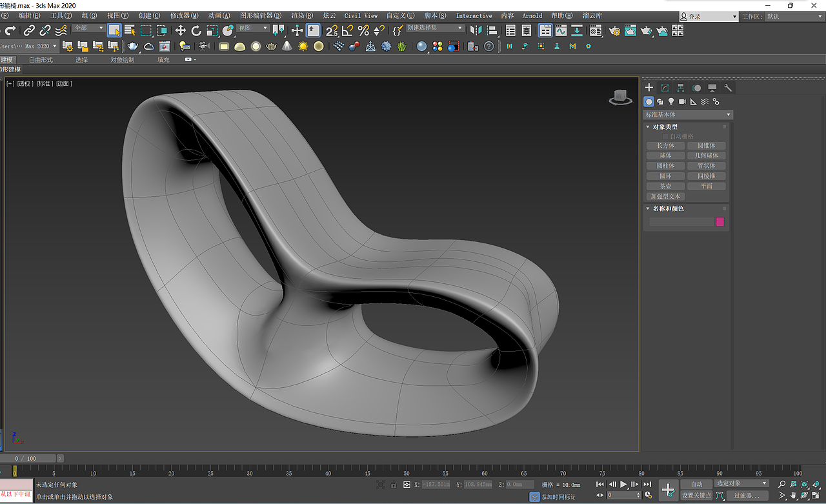826x504 pixels.
Task: Toggle the selection lock padlock
Action: (x=394, y=485)
